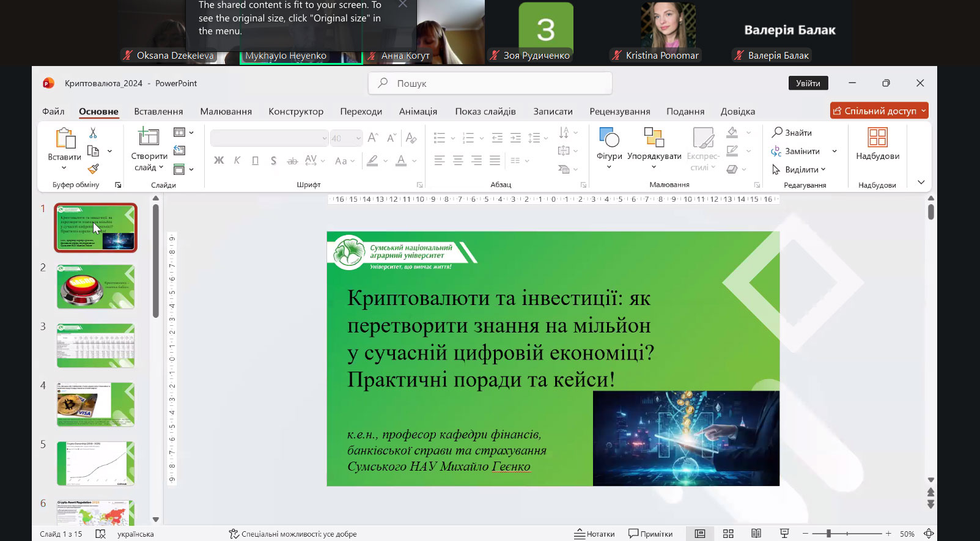This screenshot has height=541, width=980.
Task: Click the Cut scissors icon
Action: [x=93, y=133]
